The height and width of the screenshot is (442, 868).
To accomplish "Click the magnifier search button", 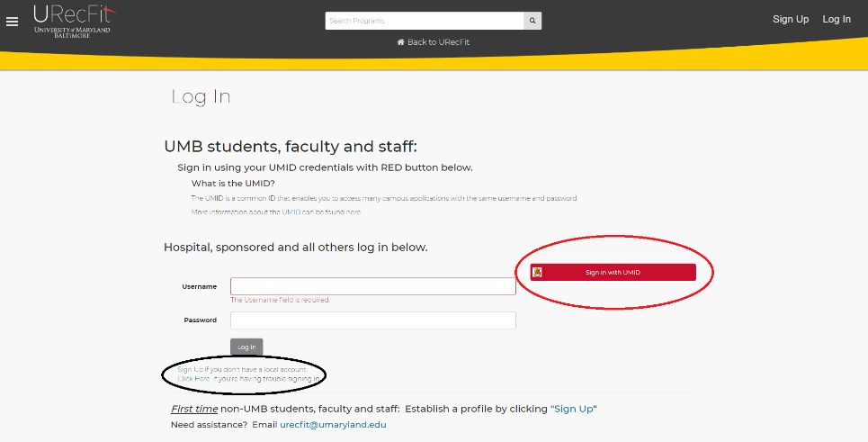I will [532, 20].
